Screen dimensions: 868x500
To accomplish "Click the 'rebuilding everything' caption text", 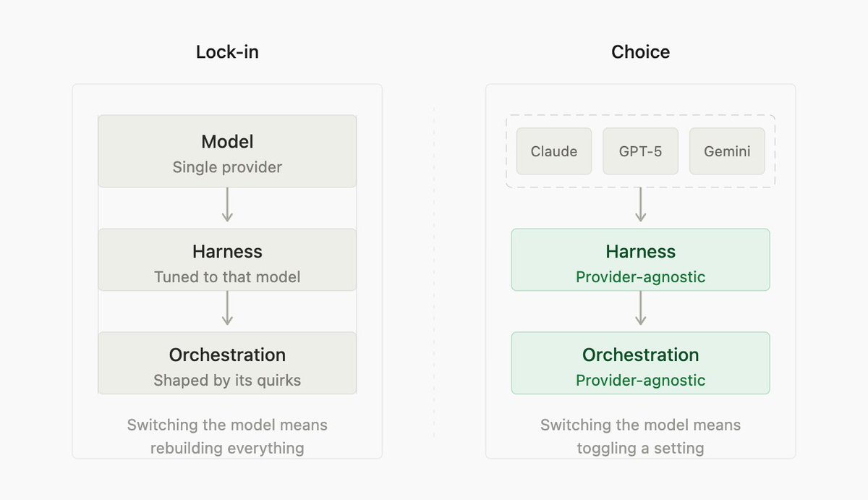I will tap(227, 448).
